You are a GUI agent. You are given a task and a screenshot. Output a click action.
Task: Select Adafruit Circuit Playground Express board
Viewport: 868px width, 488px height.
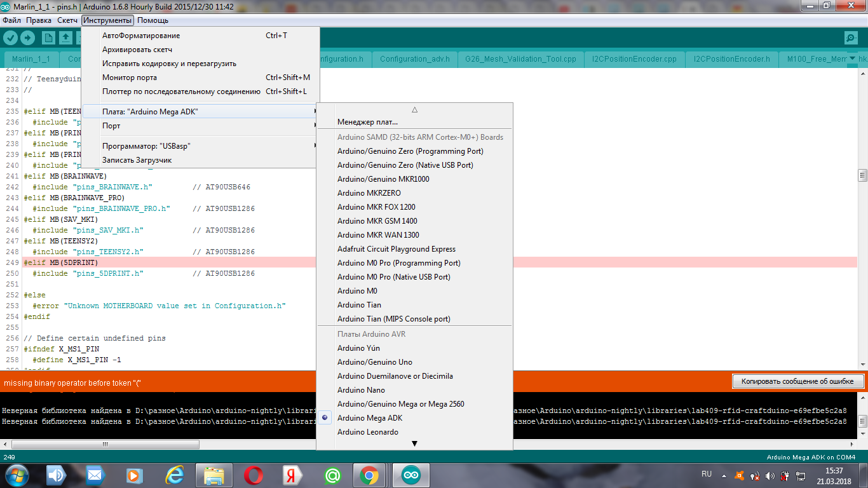click(414, 249)
